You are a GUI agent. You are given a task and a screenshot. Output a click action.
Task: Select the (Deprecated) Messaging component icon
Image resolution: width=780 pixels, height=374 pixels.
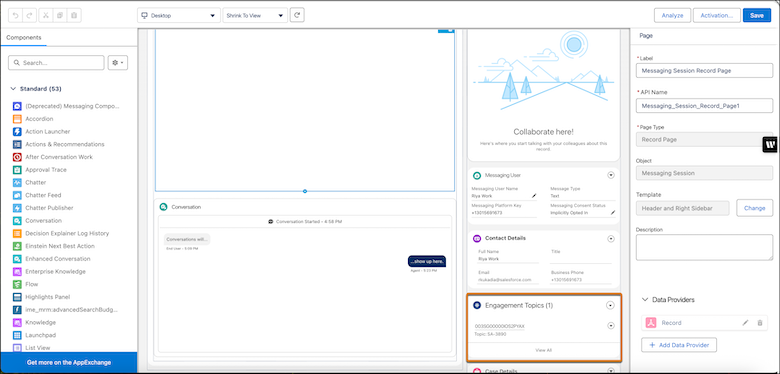coord(17,106)
